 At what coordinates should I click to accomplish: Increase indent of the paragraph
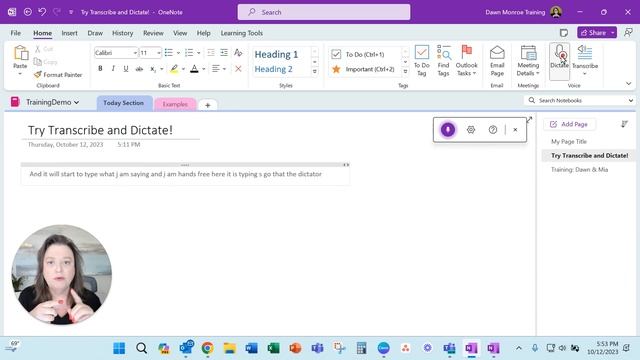224,53
